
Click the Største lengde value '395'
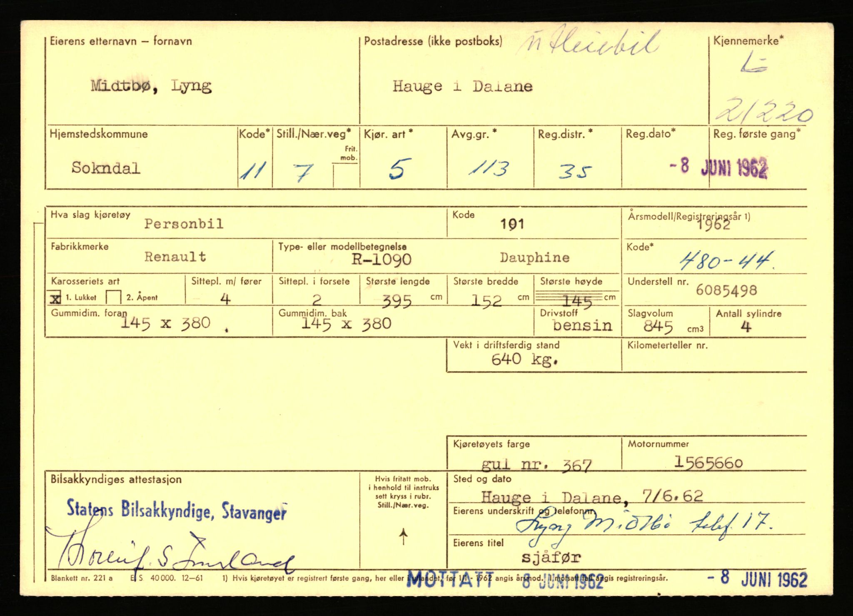(x=397, y=301)
